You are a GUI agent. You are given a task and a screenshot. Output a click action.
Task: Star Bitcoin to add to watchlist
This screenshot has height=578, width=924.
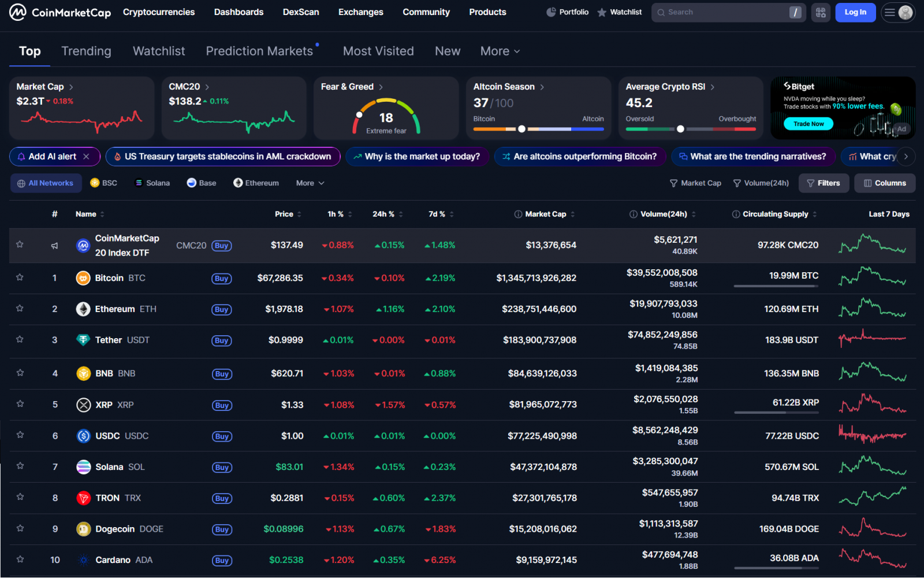click(x=20, y=277)
